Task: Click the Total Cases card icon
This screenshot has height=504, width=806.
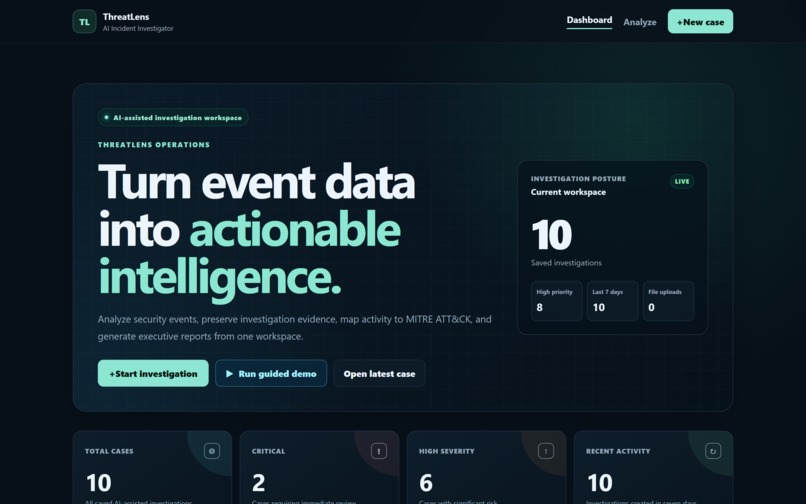Action: pyautogui.click(x=212, y=451)
